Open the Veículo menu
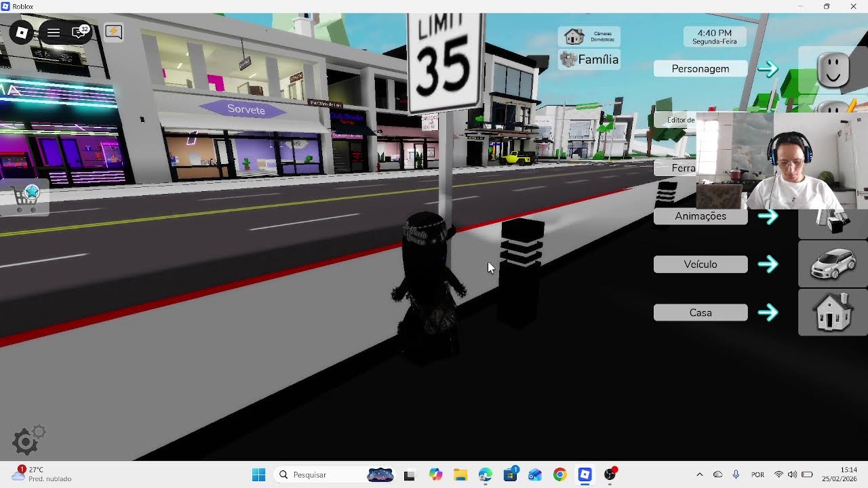 (701, 264)
